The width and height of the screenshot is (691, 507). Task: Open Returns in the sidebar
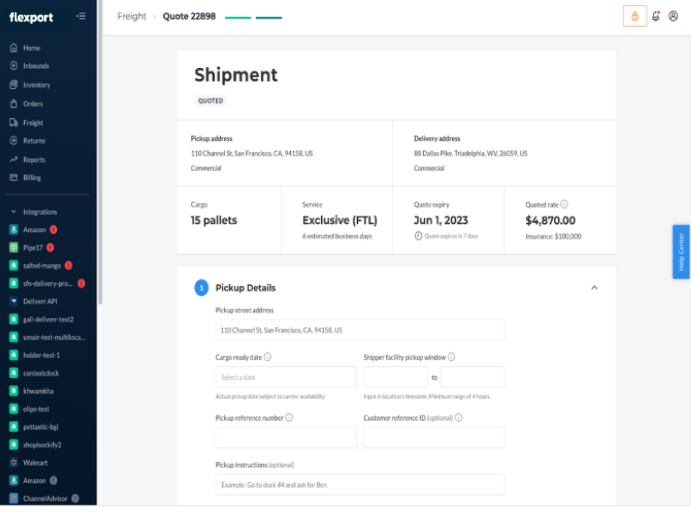point(34,141)
